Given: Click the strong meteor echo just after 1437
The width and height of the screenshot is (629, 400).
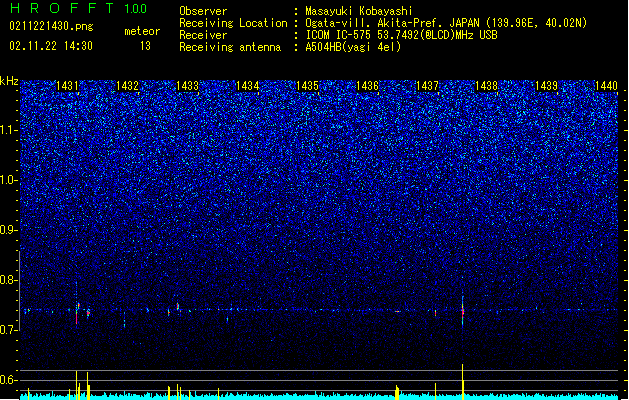Looking at the screenshot, I should pos(463,311).
